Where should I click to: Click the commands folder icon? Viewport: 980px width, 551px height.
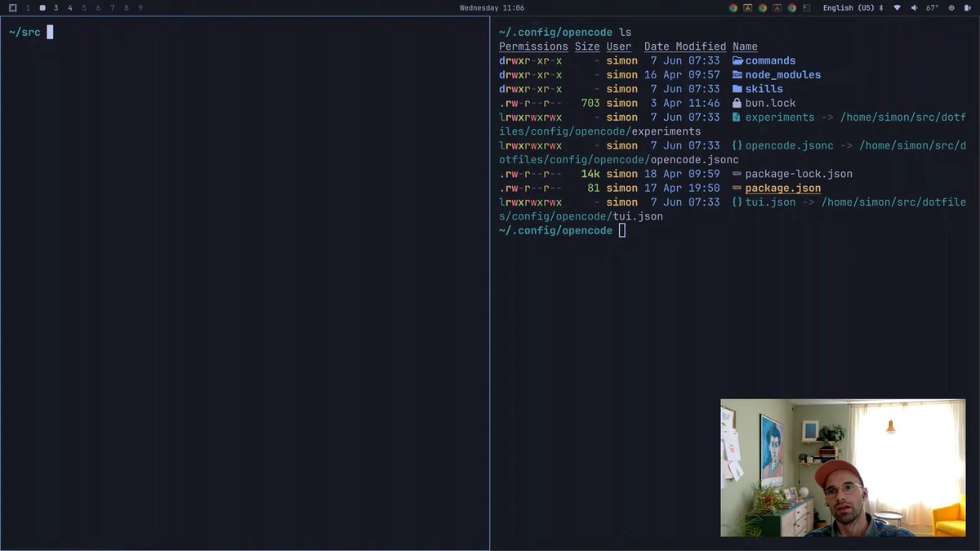(x=737, y=60)
